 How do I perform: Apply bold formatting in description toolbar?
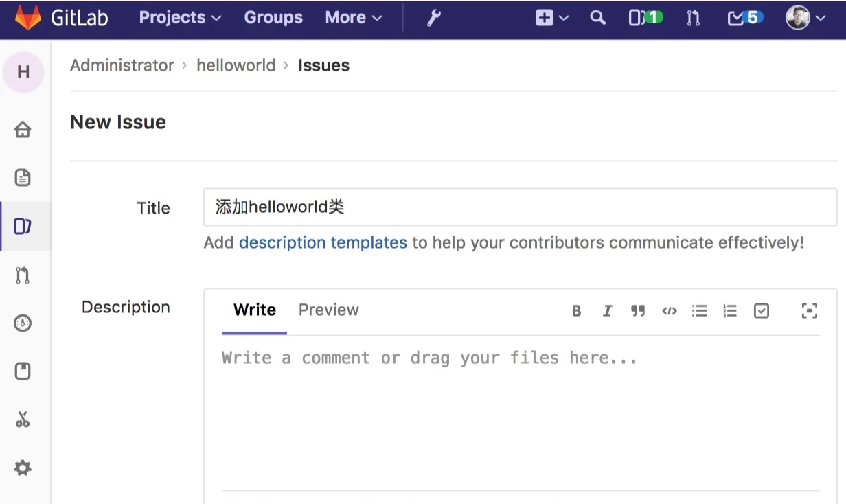tap(577, 311)
